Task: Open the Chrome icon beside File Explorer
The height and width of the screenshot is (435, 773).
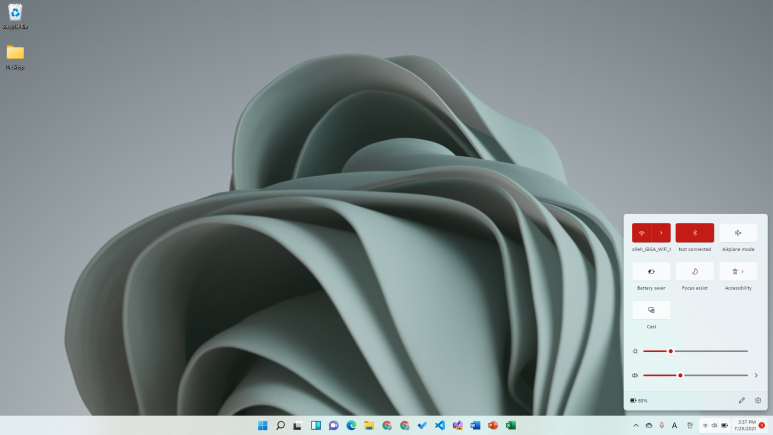Action: tap(386, 425)
